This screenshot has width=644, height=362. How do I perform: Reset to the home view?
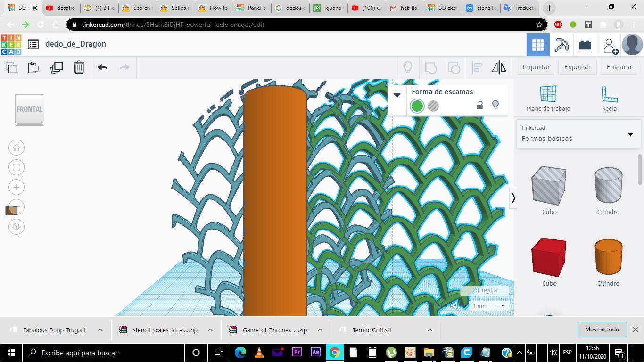click(17, 148)
